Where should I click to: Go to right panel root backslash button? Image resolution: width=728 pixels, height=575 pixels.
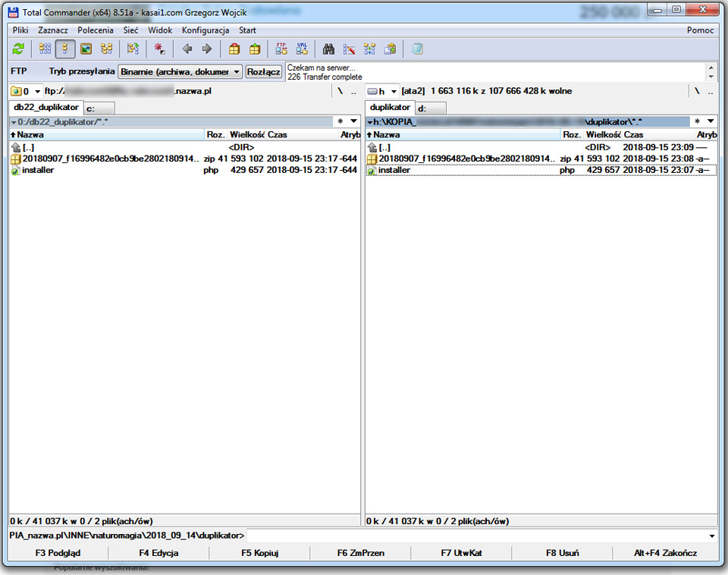click(x=697, y=91)
